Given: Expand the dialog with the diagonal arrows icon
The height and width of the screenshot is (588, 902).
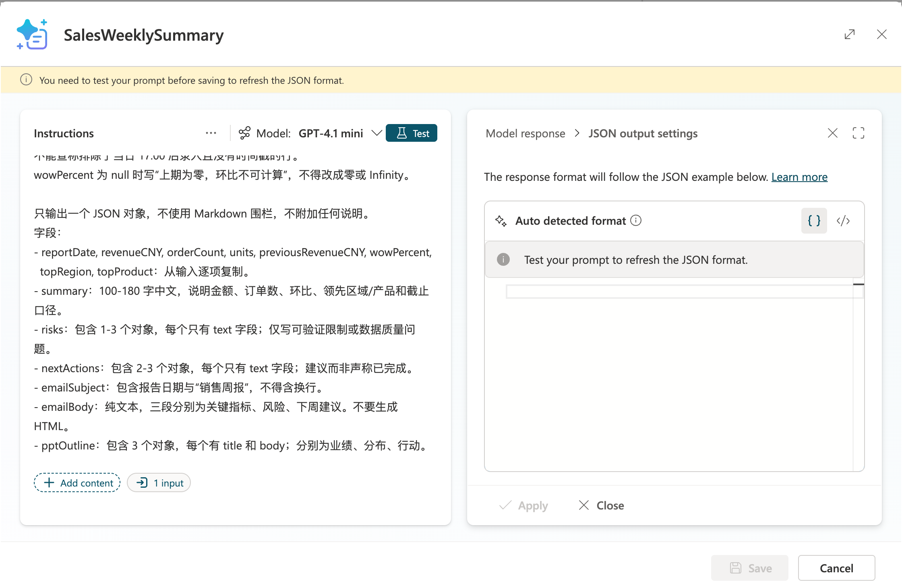Looking at the screenshot, I should [849, 35].
